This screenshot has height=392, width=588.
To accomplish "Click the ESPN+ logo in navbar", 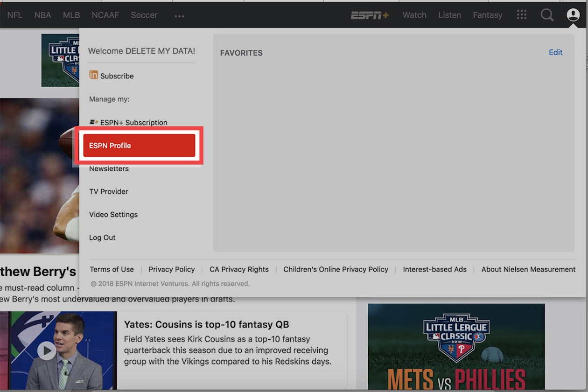I will pyautogui.click(x=370, y=15).
